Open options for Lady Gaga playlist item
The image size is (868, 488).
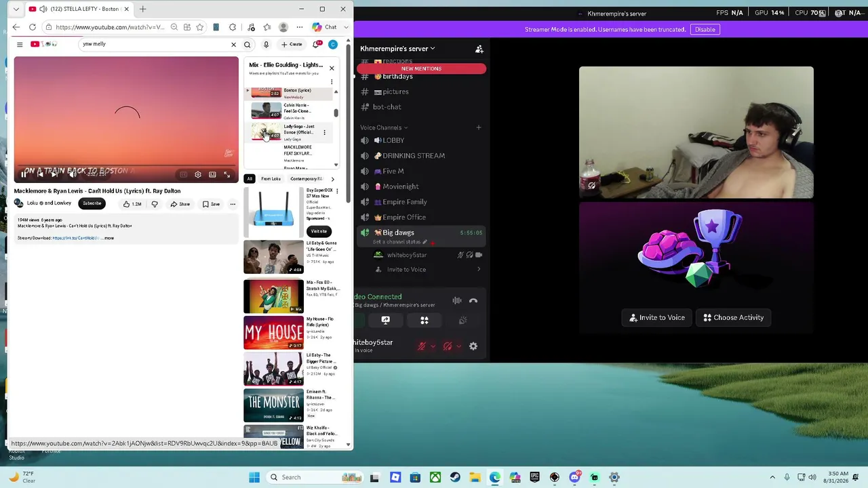(x=324, y=132)
